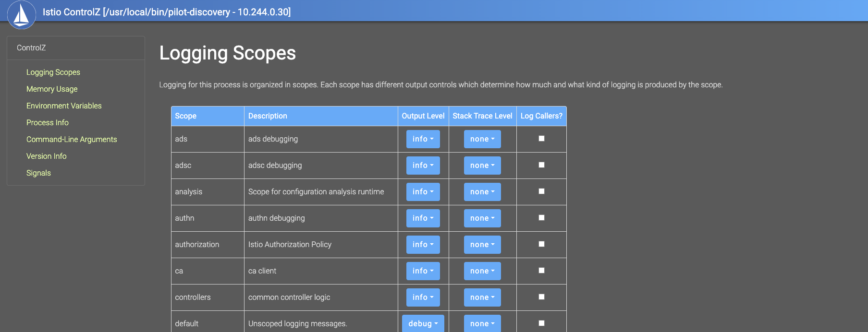Select the 'authn' scope name cell
This screenshot has width=868, height=332.
coord(208,218)
